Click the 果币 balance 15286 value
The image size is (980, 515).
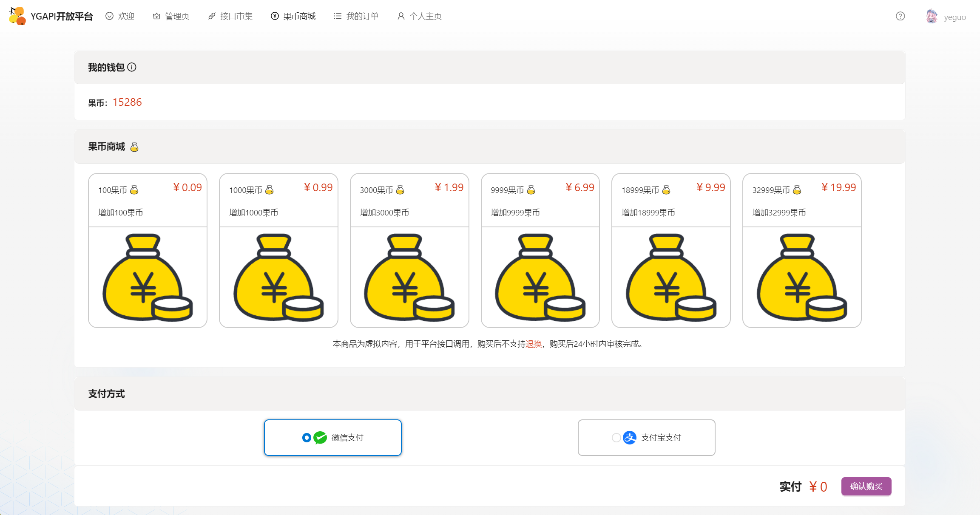point(127,102)
